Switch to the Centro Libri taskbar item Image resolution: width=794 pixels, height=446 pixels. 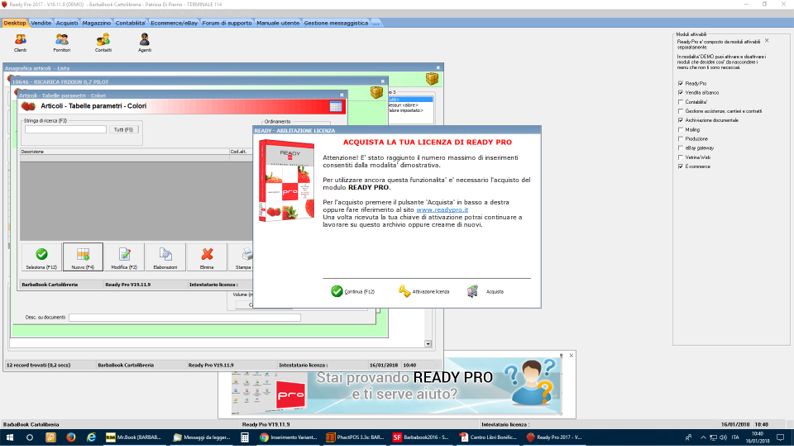[488, 437]
